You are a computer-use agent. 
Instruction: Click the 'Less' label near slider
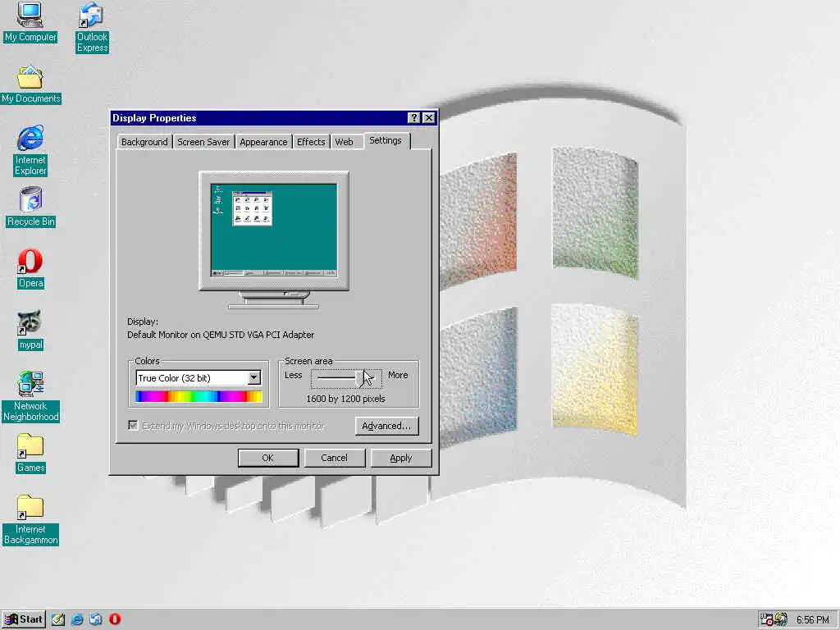click(294, 375)
